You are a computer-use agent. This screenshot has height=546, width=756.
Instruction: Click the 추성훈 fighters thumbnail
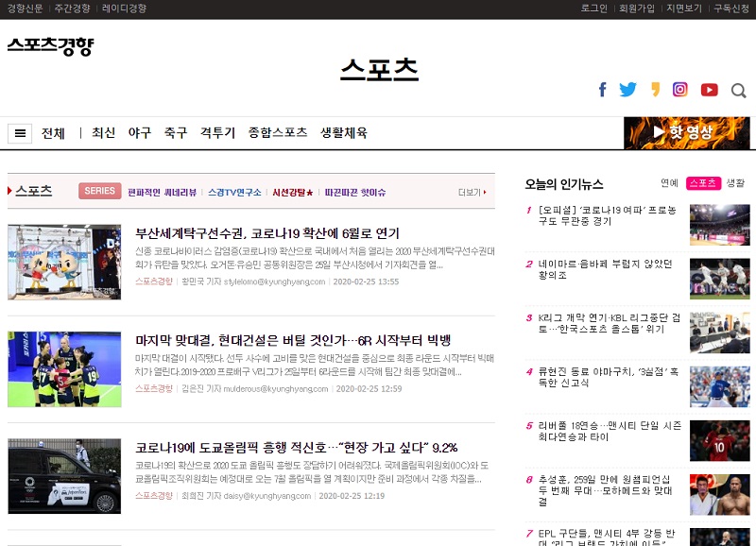pyautogui.click(x=720, y=494)
